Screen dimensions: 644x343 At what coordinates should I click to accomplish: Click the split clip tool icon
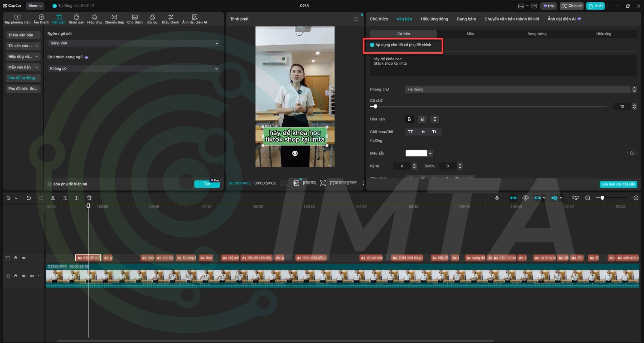[53, 198]
